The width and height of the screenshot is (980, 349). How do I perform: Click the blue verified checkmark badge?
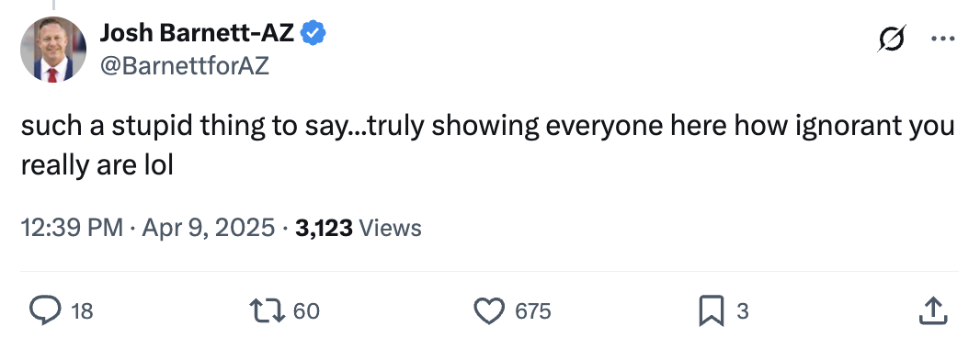(313, 32)
